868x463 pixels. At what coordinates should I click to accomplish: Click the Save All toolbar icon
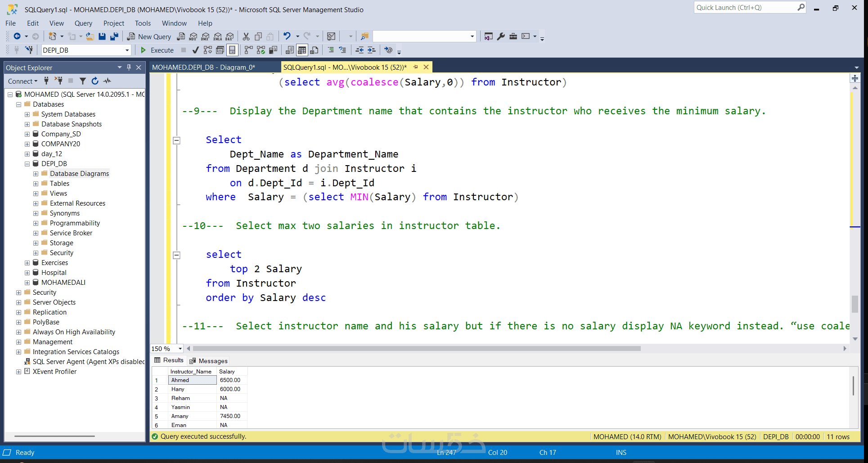pos(114,36)
